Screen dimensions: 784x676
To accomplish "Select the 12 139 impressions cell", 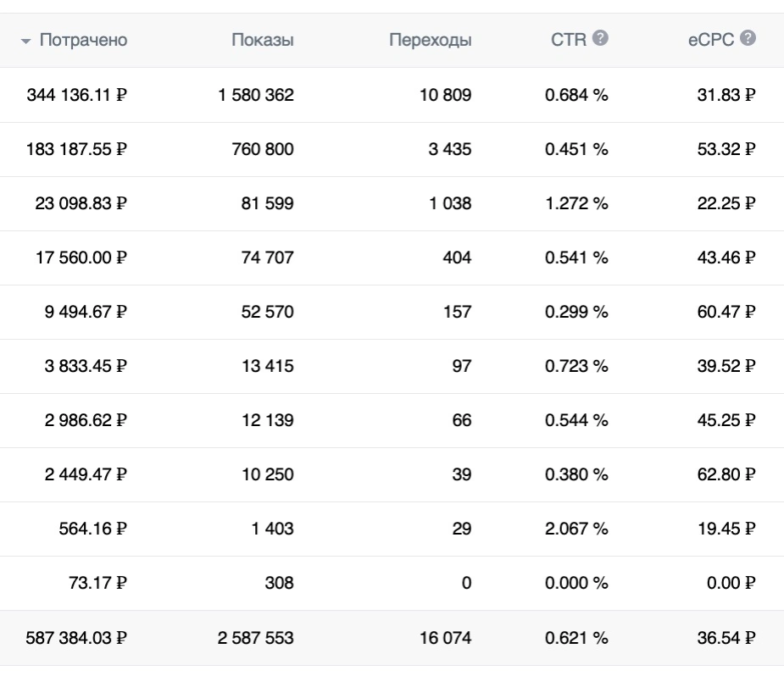I will (x=268, y=420).
